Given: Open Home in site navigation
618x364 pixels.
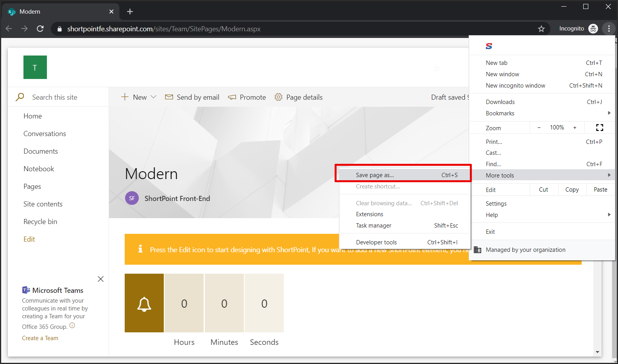Looking at the screenshot, I should point(32,116).
